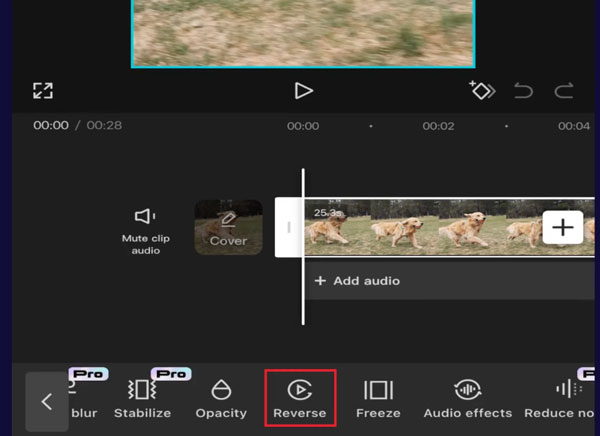Tap the video preview frame

[303, 34]
